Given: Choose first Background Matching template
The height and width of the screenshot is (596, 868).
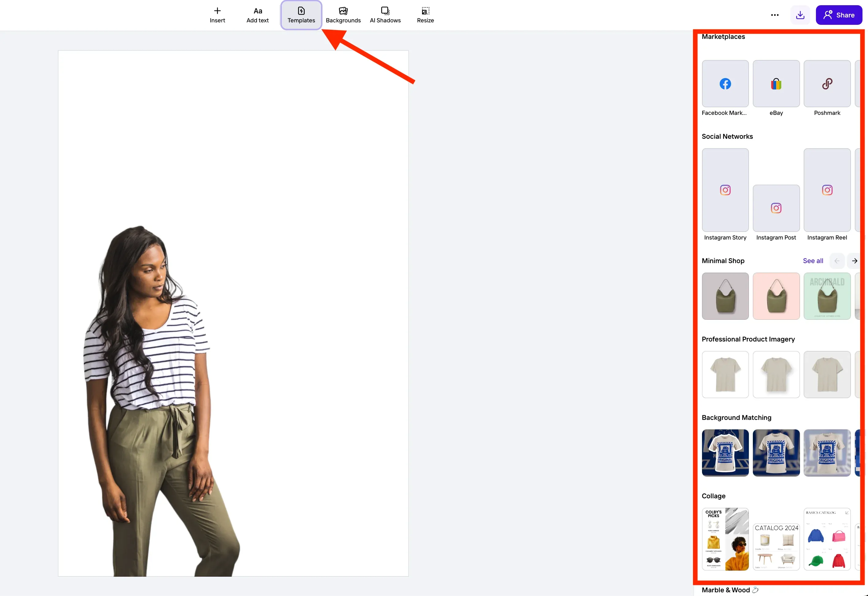Looking at the screenshot, I should click(x=725, y=453).
